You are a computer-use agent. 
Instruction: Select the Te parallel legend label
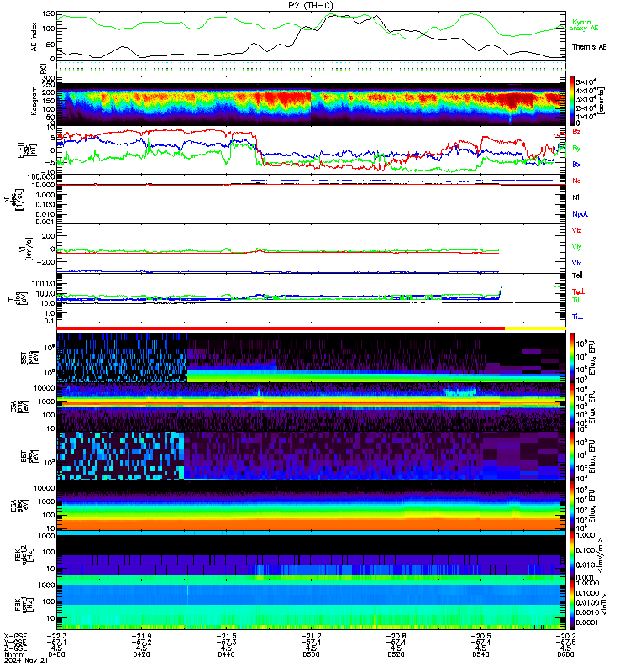(x=577, y=276)
